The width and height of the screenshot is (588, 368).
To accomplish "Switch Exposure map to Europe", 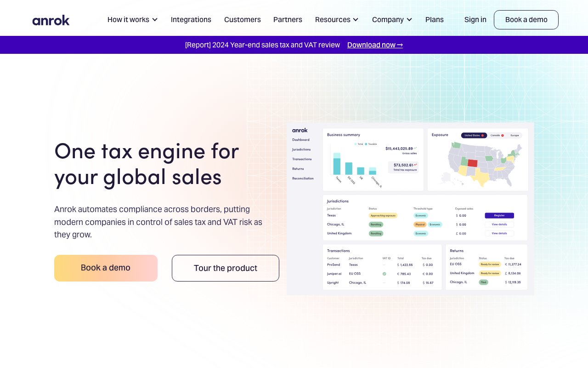I will [514, 135].
